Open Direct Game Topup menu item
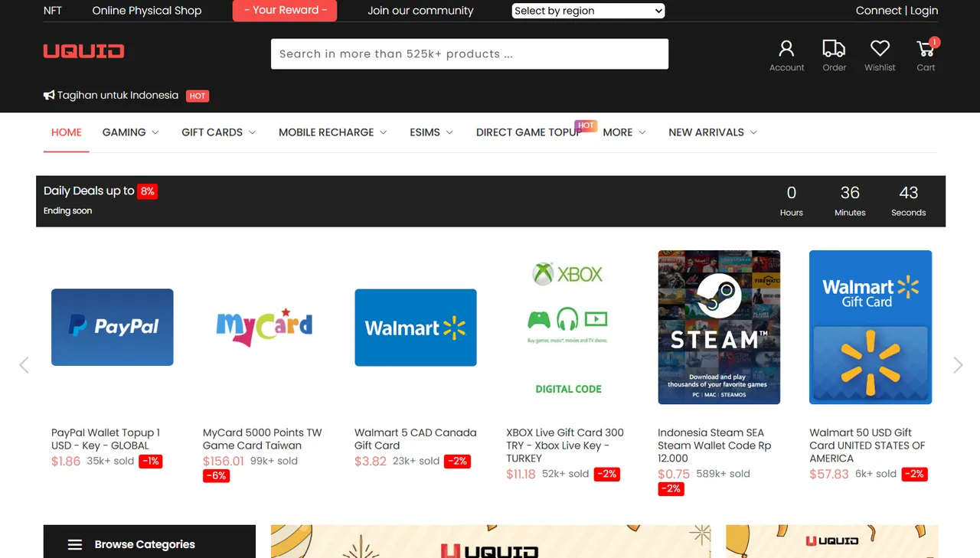This screenshot has width=980, height=558. [529, 132]
